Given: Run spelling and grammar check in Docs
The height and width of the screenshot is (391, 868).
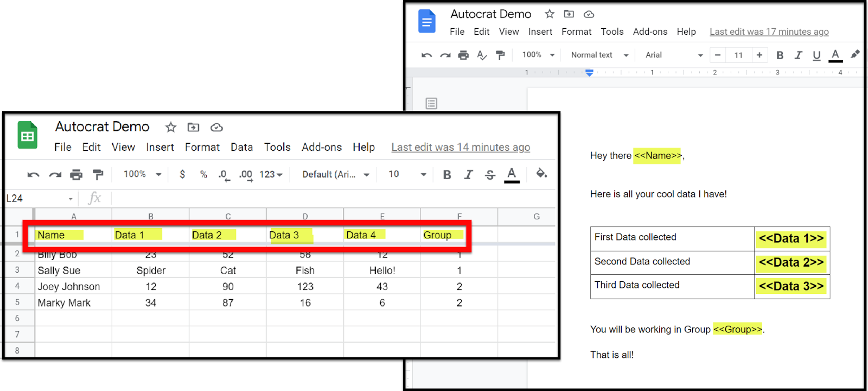Looking at the screenshot, I should (x=482, y=55).
